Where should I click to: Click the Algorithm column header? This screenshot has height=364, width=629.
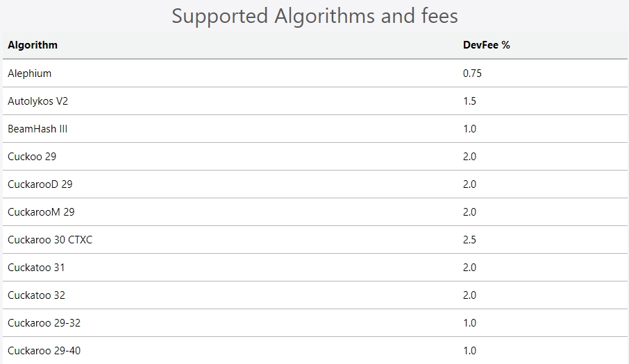(33, 45)
